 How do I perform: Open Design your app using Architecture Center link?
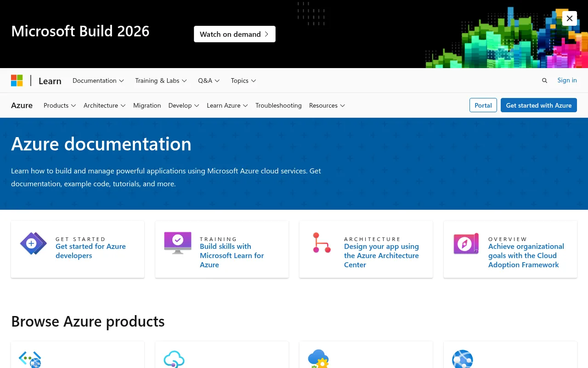pos(381,256)
